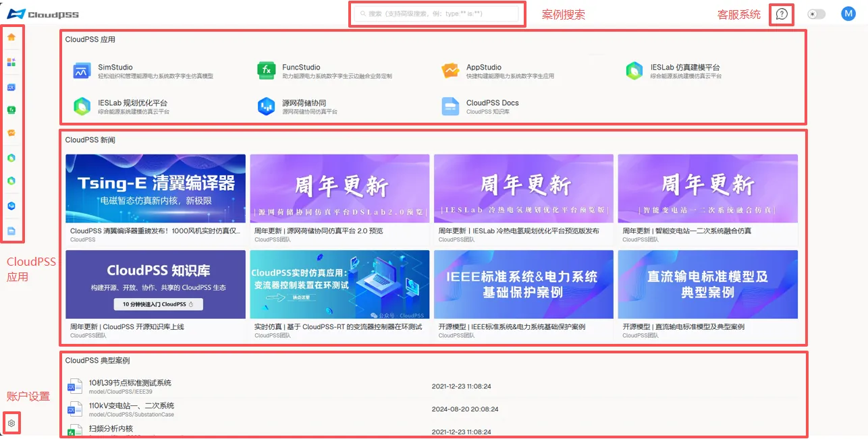Click file icon of 10机39节点标准测试系统
Viewport: 868px width, 439px height.
74,386
